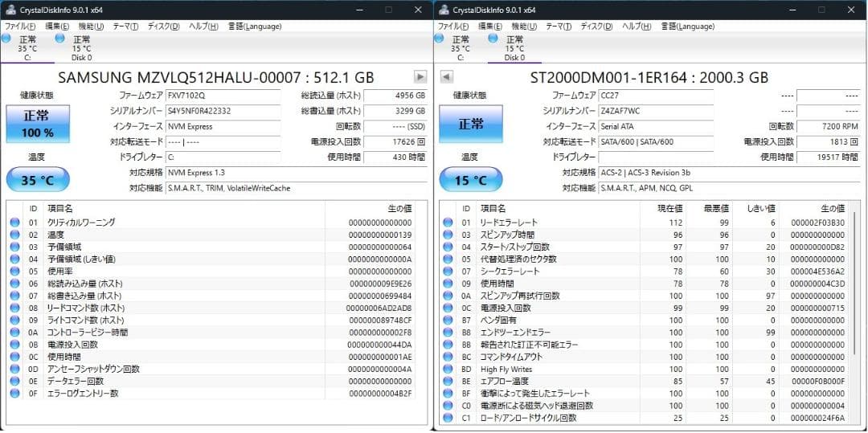
Task: Open 機能 menu in left window
Action: (92, 26)
